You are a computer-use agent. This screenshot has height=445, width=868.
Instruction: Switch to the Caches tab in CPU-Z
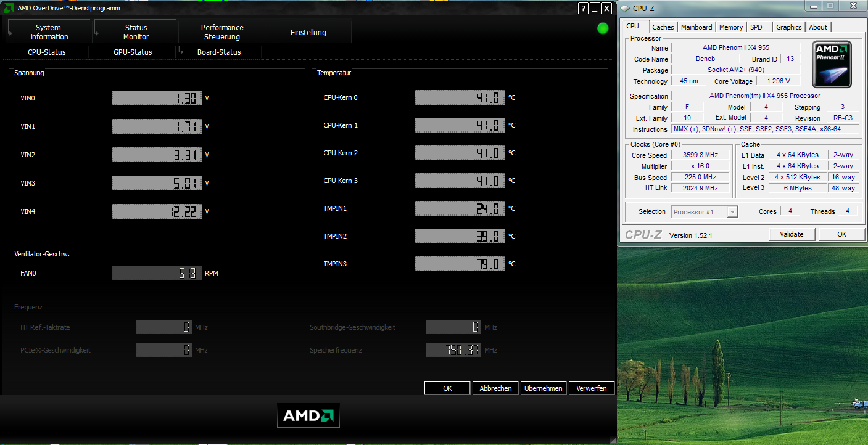(663, 27)
